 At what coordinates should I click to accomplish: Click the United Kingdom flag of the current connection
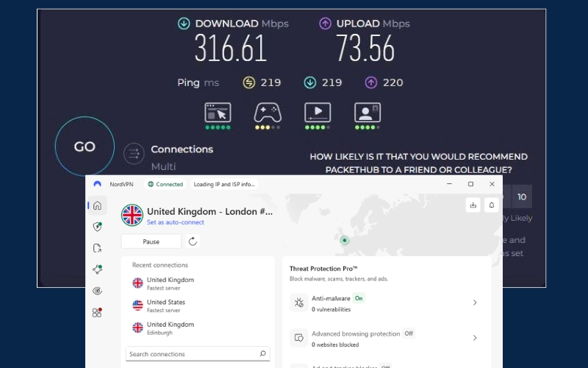coord(132,215)
